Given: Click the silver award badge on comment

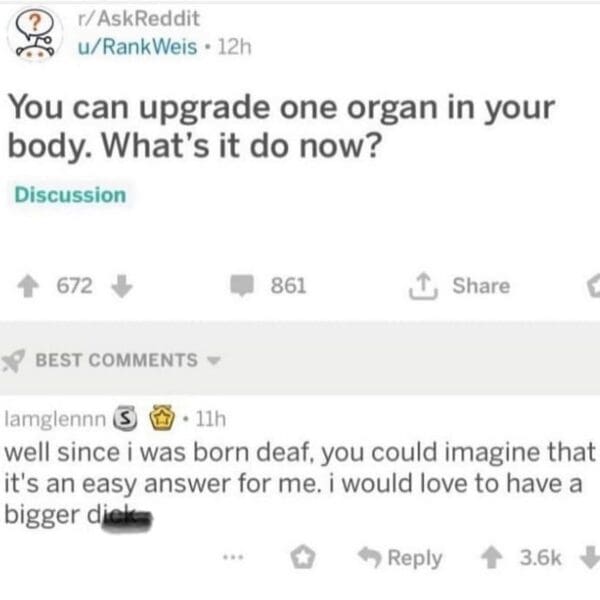Looking at the screenshot, I should (125, 419).
